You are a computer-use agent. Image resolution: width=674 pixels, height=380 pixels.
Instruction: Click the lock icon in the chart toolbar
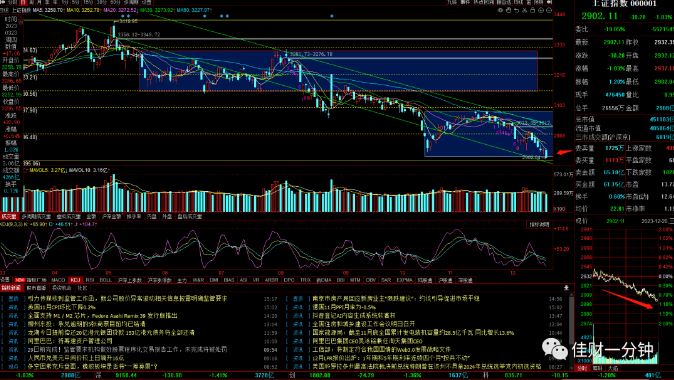pos(533,10)
